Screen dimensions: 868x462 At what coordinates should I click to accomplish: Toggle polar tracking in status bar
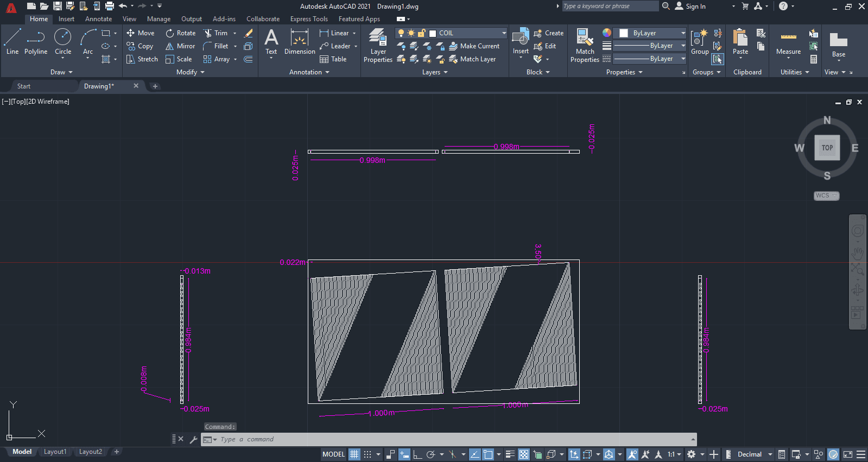click(x=431, y=454)
